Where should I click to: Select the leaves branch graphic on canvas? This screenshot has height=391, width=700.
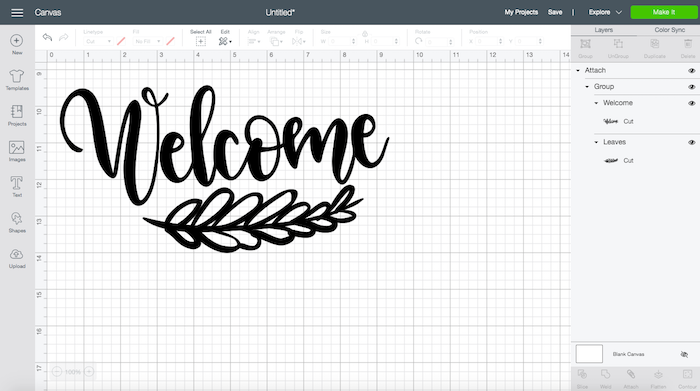[254, 220]
